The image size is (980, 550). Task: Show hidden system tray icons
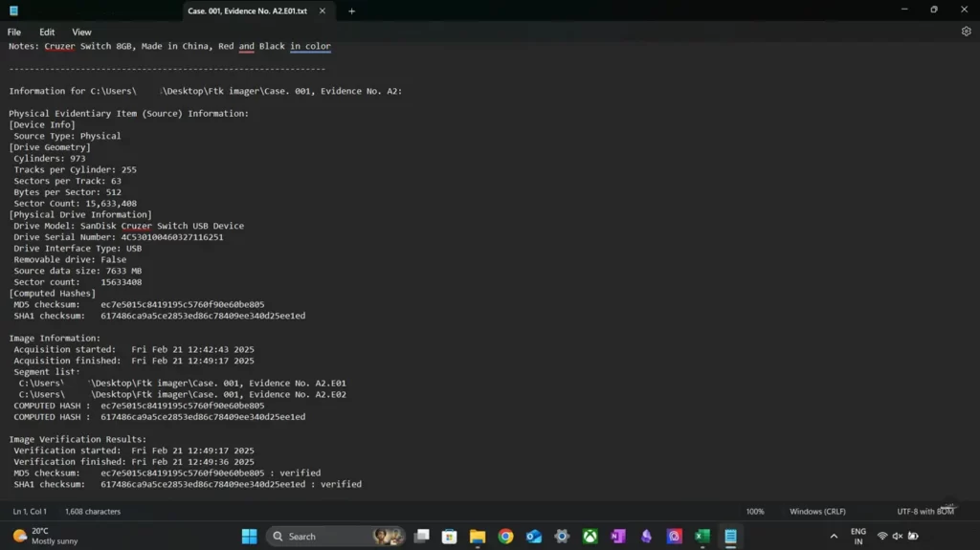[x=834, y=536]
